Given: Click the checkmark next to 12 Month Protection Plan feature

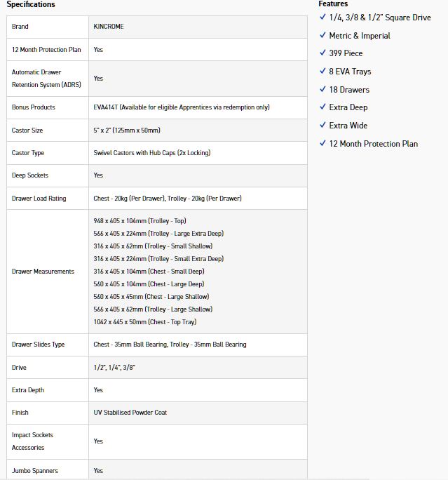Looking at the screenshot, I should [323, 144].
